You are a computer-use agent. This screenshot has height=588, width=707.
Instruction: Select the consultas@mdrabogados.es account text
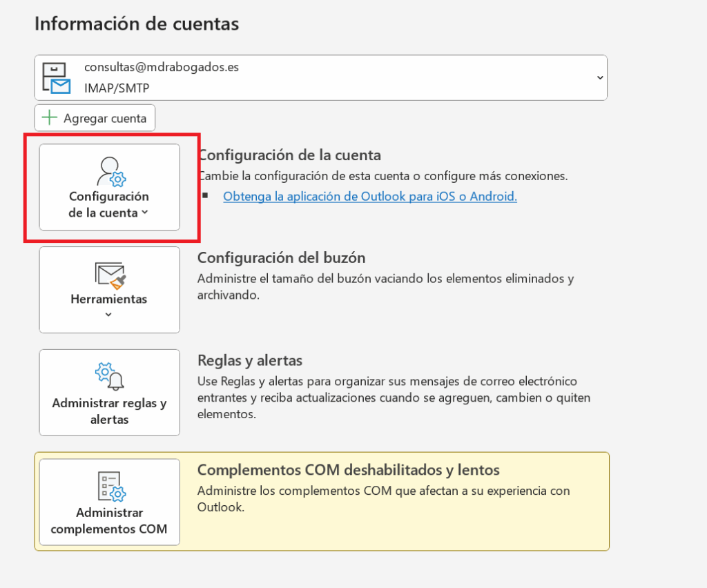pyautogui.click(x=162, y=67)
